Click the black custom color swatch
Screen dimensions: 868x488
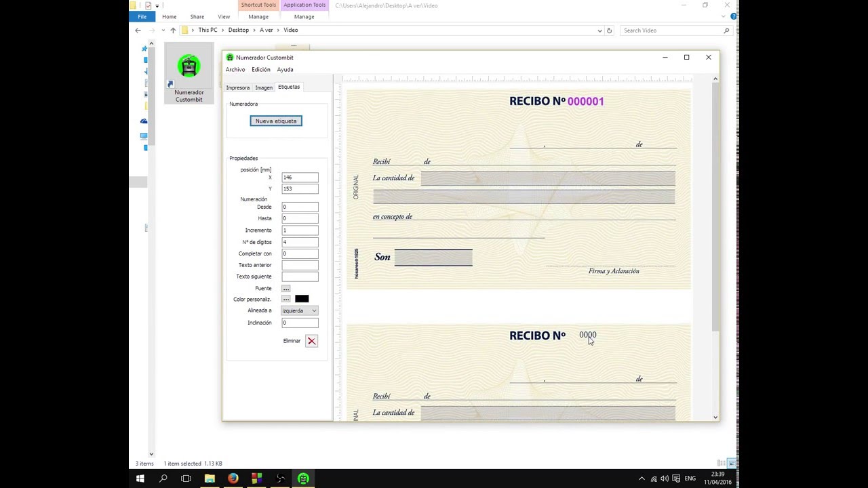302,299
